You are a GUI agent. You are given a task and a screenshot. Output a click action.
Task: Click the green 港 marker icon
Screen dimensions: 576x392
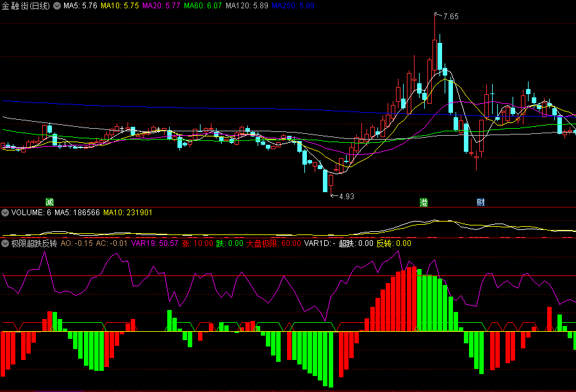[x=424, y=202]
